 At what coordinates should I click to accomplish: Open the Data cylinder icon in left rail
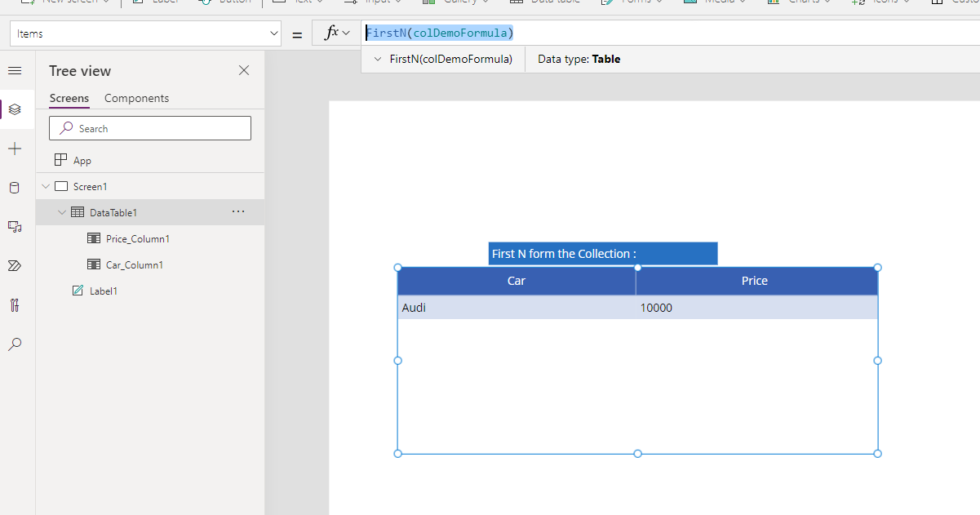[x=15, y=188]
